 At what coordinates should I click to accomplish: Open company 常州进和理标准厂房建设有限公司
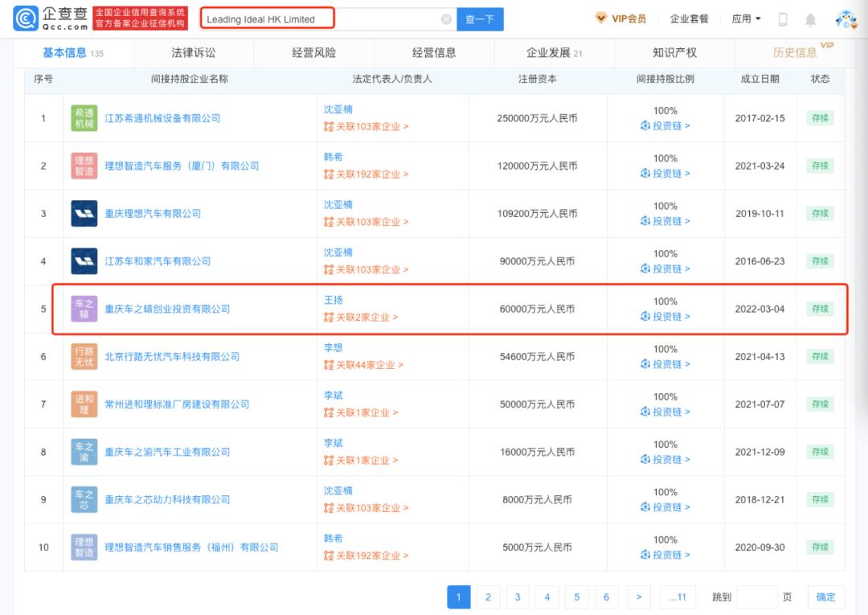tap(177, 404)
